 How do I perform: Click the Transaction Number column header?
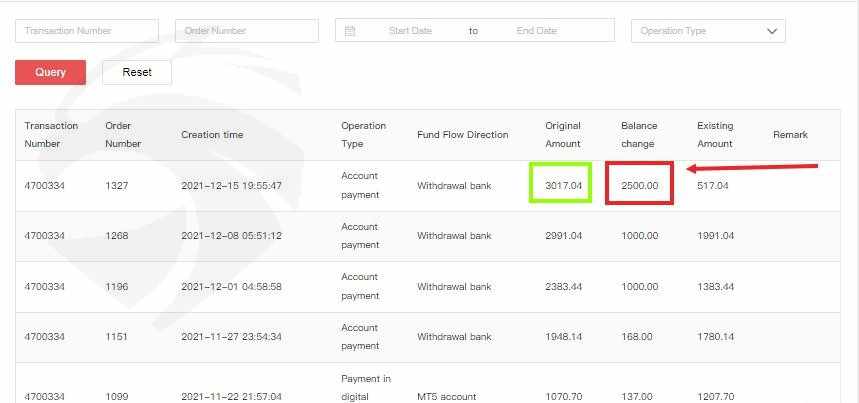(x=51, y=135)
